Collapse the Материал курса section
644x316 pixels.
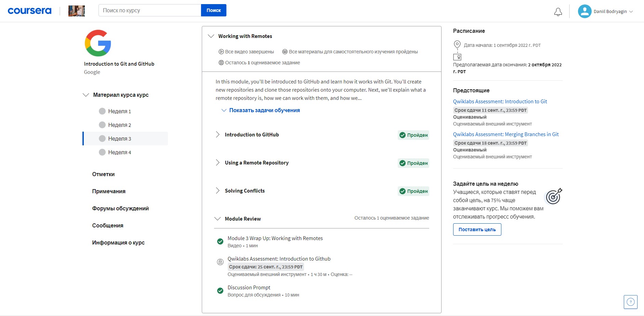point(86,95)
